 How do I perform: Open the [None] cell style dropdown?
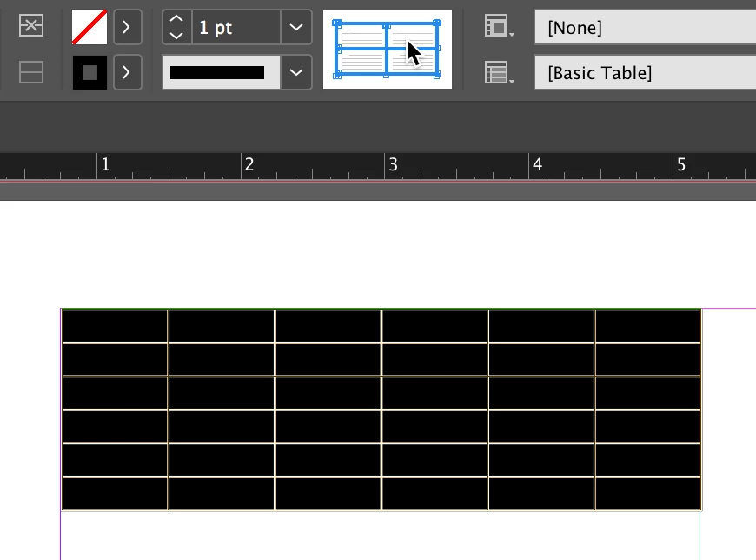click(x=645, y=28)
